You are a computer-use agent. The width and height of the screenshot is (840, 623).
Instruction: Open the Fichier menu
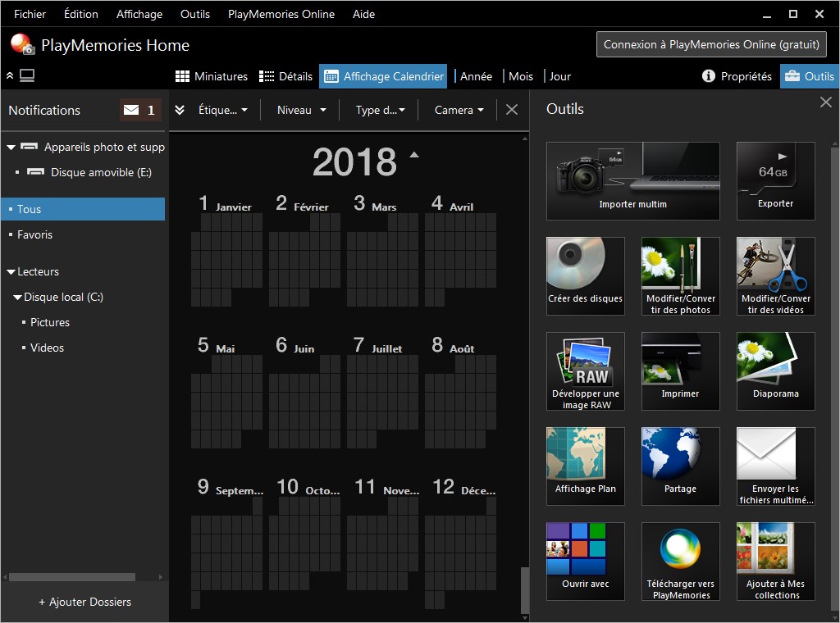30,14
